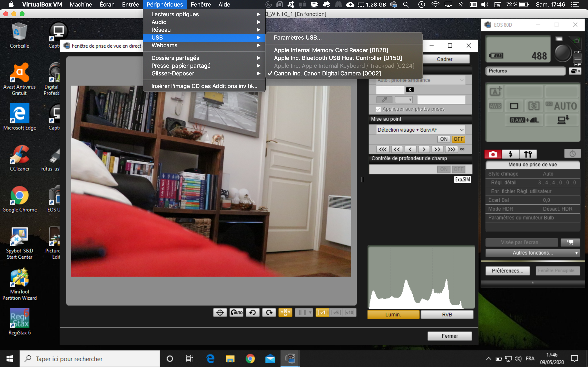Open the destination folder dropdown beside Pictures
Screen dimensions: 588x367
pyautogui.click(x=575, y=71)
